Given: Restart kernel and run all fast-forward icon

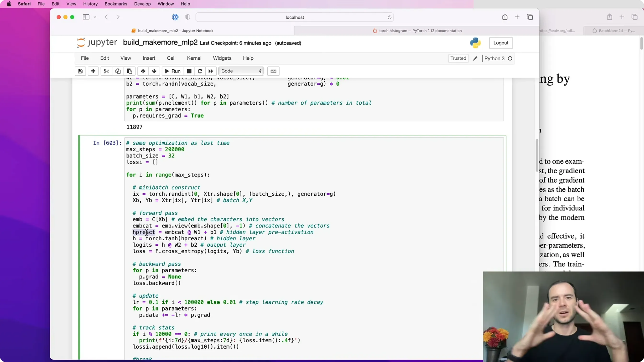Looking at the screenshot, I should [x=211, y=71].
